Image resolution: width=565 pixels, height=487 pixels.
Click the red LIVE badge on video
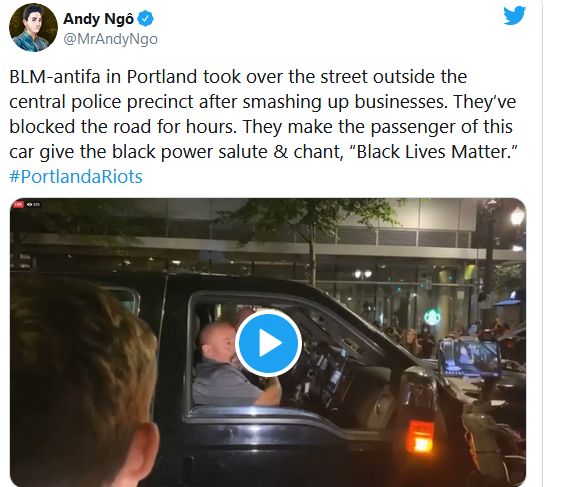tap(18, 205)
